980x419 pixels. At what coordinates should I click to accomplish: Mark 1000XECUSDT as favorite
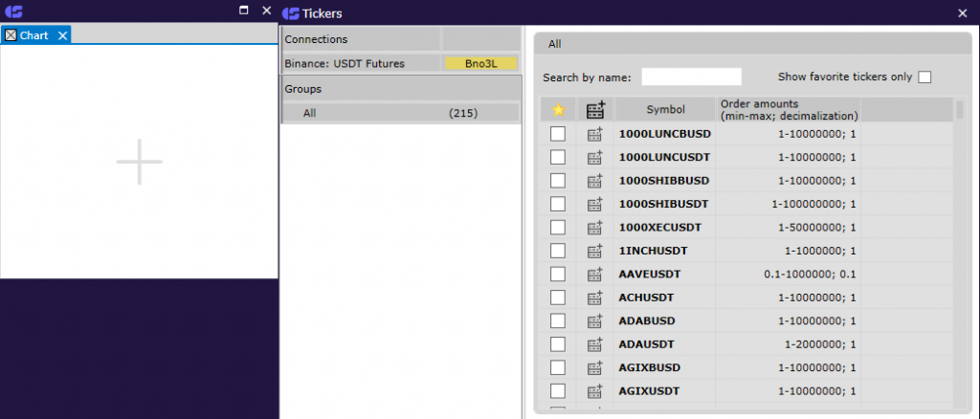558,228
